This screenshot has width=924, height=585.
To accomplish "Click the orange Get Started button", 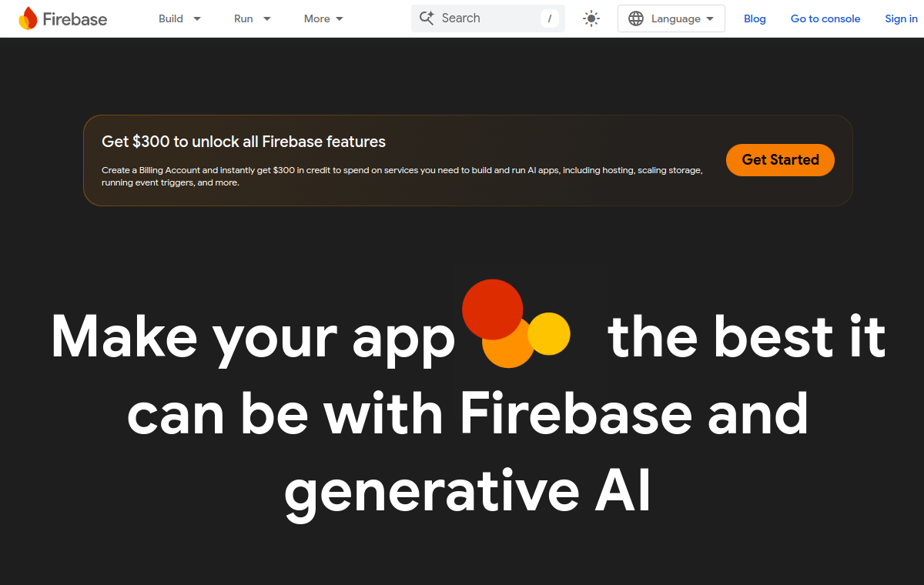I will (x=780, y=160).
